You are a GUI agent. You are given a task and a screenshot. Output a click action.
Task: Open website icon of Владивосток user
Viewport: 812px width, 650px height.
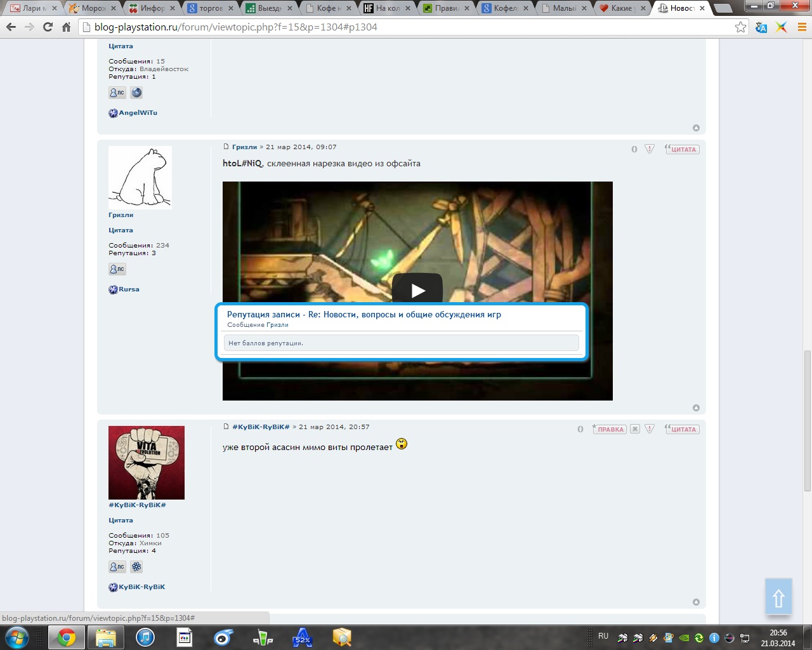click(136, 93)
